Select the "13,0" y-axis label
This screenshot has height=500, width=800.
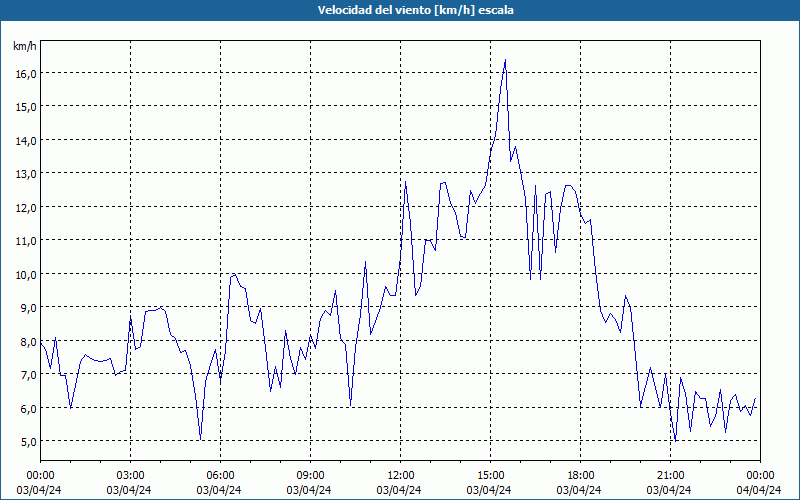click(x=26, y=174)
